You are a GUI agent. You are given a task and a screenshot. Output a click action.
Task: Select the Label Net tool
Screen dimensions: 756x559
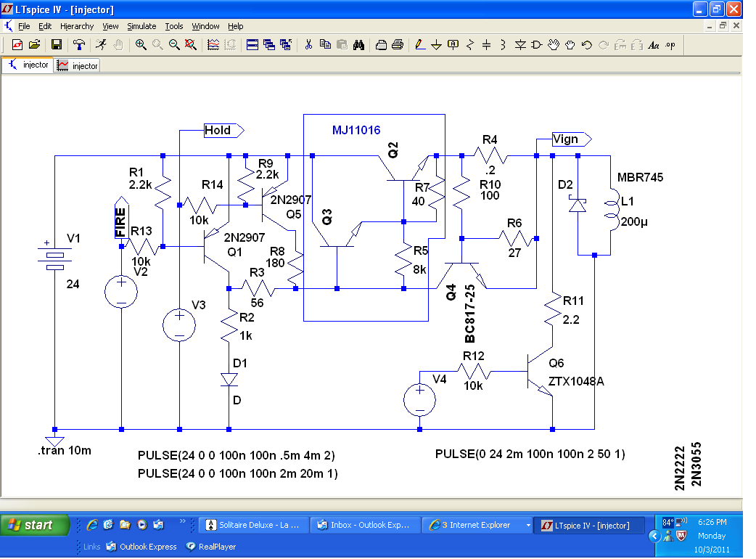[x=453, y=45]
